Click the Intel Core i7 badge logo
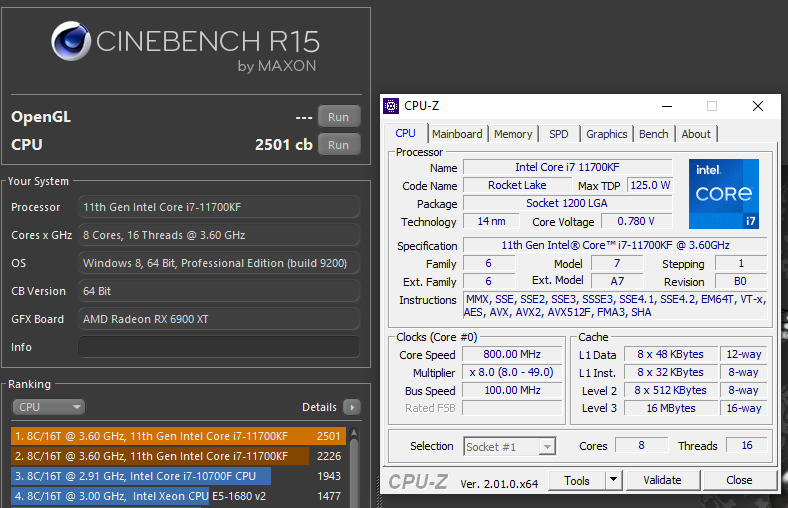This screenshot has width=788, height=508. click(x=723, y=193)
